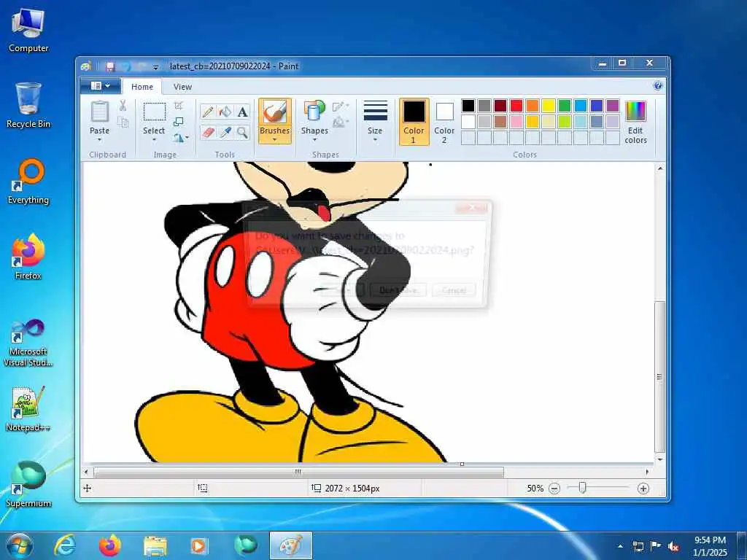Click the Resize icon in Image group

(x=179, y=122)
